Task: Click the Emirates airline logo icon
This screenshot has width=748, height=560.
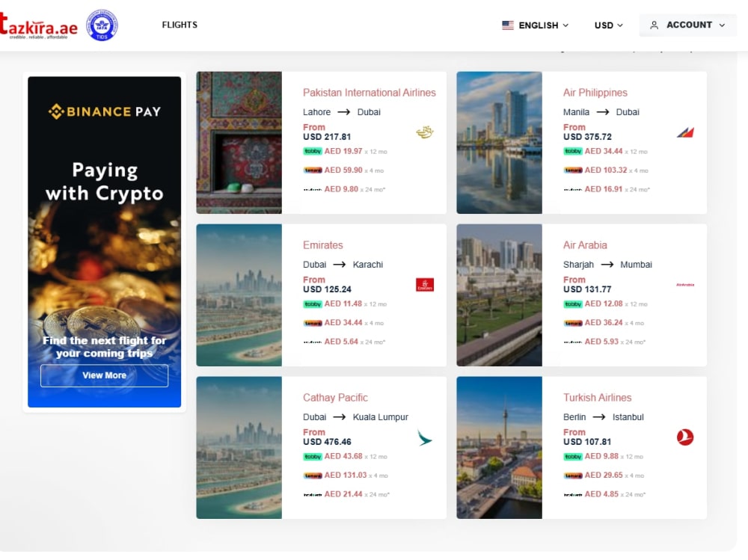Action: point(425,285)
